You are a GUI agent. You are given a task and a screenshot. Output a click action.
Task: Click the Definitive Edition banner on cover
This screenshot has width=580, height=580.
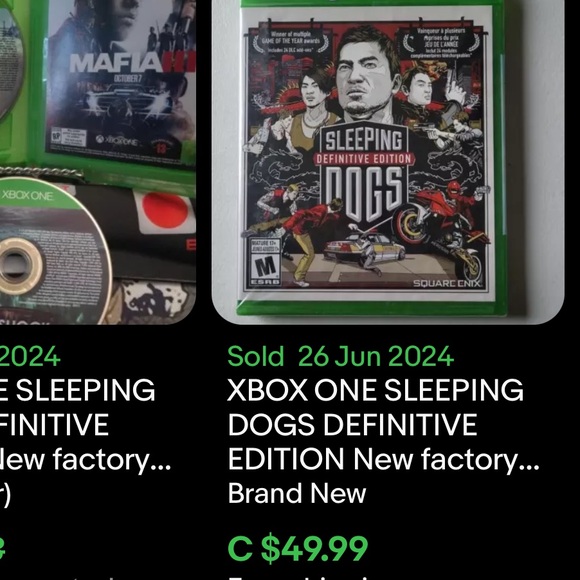364,159
